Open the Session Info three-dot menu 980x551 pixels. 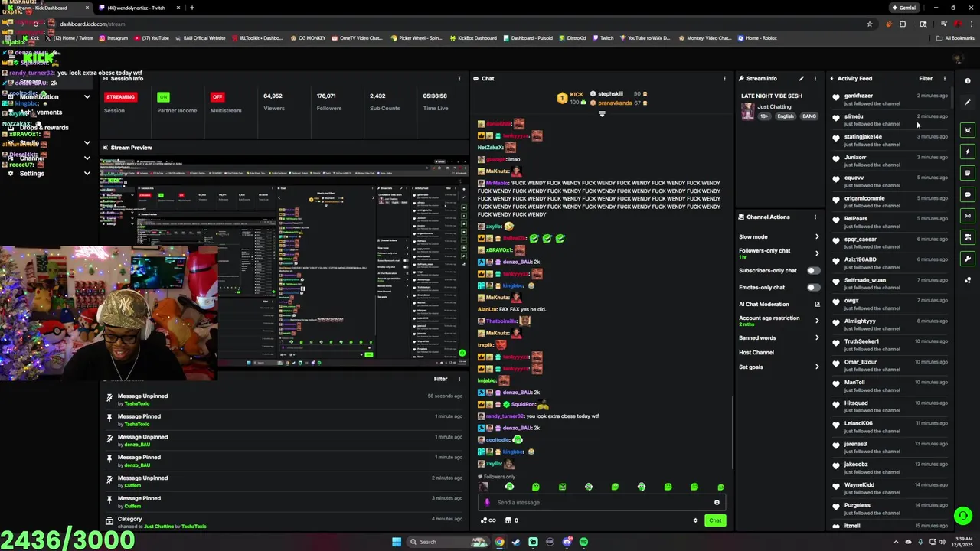click(x=459, y=78)
